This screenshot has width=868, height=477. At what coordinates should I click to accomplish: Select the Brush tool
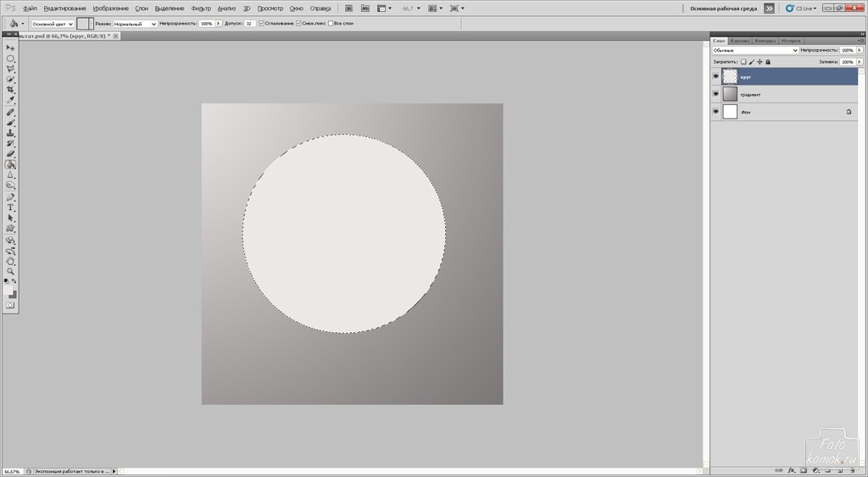click(10, 123)
